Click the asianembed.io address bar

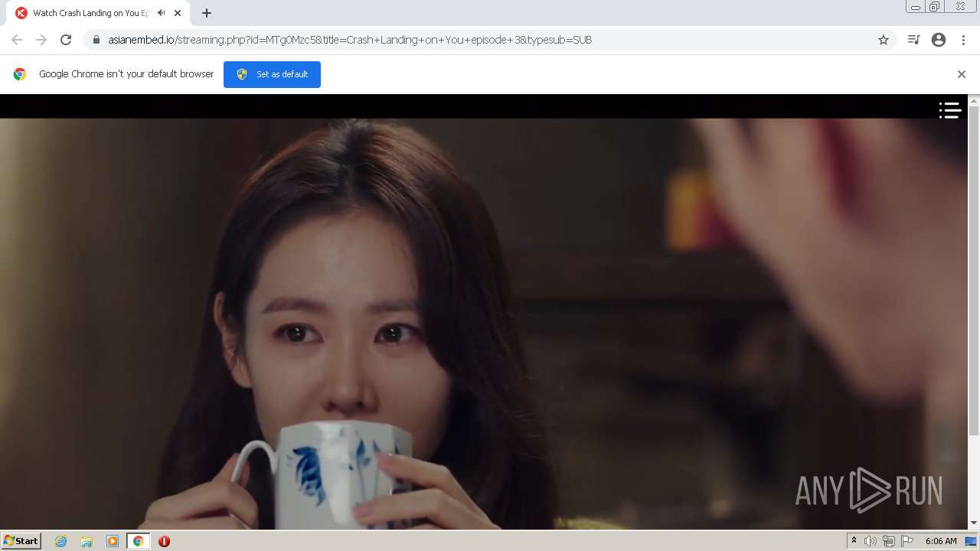490,40
